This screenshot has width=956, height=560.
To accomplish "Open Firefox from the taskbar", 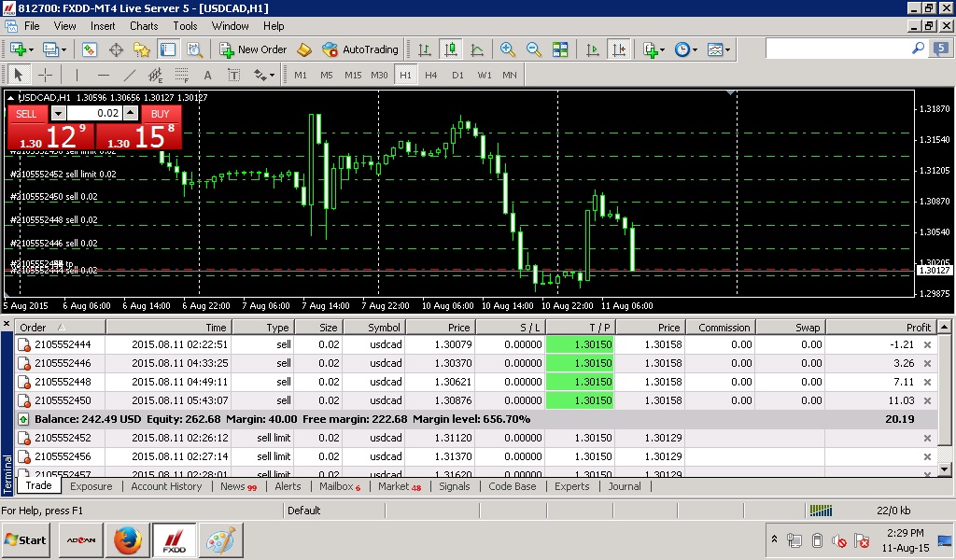I will [127, 539].
